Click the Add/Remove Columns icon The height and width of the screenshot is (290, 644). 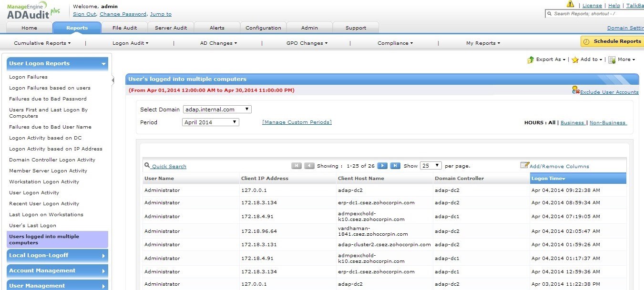pos(525,165)
